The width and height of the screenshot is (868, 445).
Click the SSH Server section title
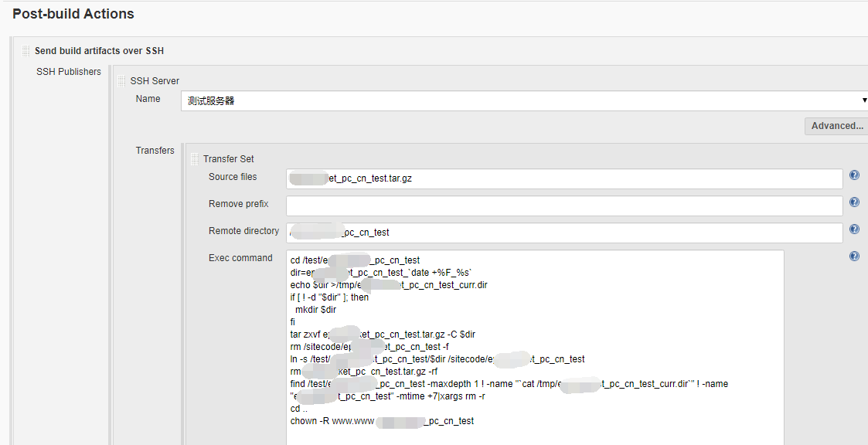pyautogui.click(x=155, y=81)
